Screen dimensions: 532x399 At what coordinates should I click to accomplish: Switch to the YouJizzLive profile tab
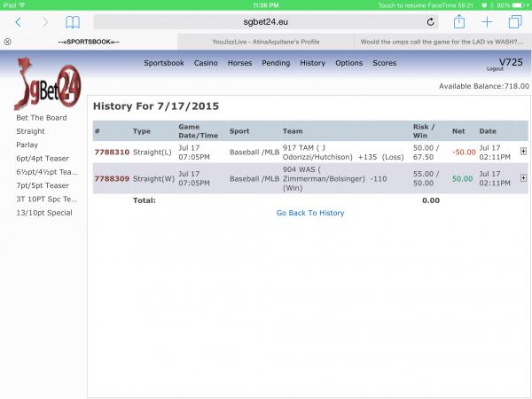pyautogui.click(x=265, y=42)
